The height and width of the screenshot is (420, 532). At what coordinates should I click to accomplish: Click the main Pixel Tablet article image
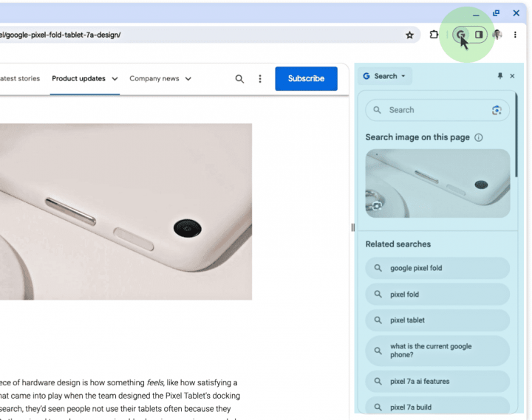[126, 212]
